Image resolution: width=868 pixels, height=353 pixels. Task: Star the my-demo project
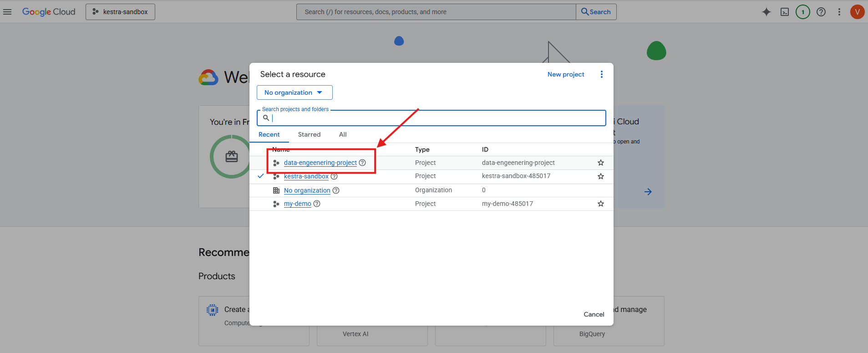pos(601,204)
